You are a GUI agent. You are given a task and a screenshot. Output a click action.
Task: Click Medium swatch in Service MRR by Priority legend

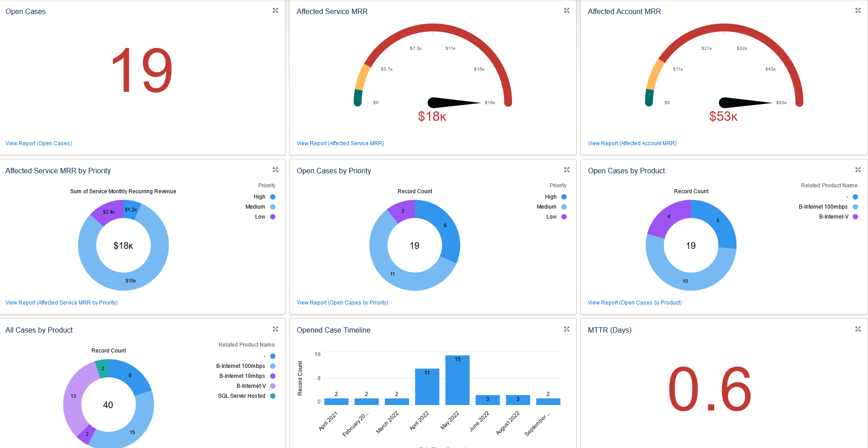[273, 207]
